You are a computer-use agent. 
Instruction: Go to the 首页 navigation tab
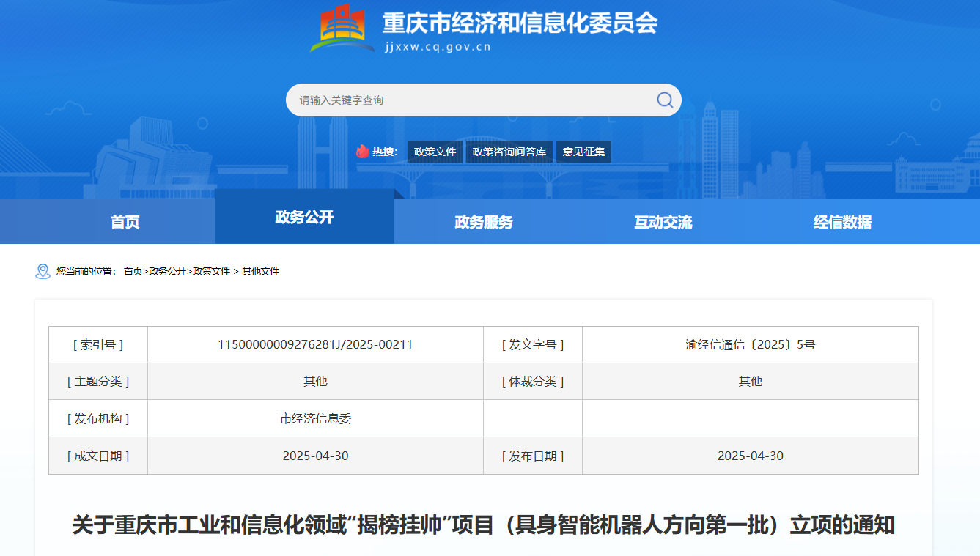(125, 222)
